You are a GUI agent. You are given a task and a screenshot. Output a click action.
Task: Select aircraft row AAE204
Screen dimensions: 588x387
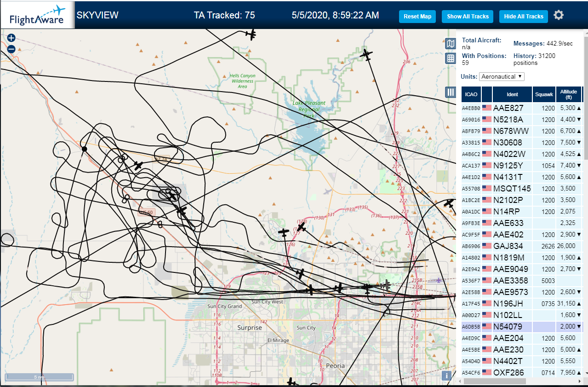[522, 338]
